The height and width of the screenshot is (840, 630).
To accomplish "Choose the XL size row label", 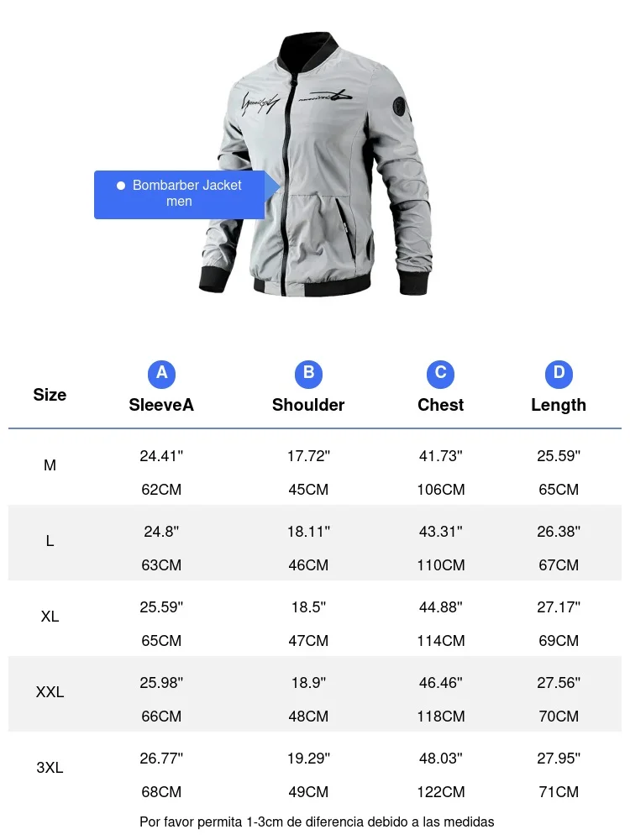I will point(50,617).
